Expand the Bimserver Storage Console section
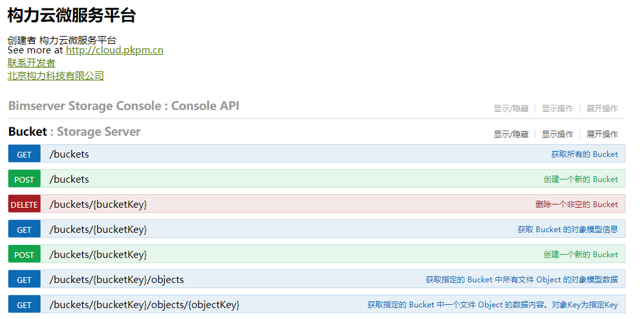 (124, 106)
